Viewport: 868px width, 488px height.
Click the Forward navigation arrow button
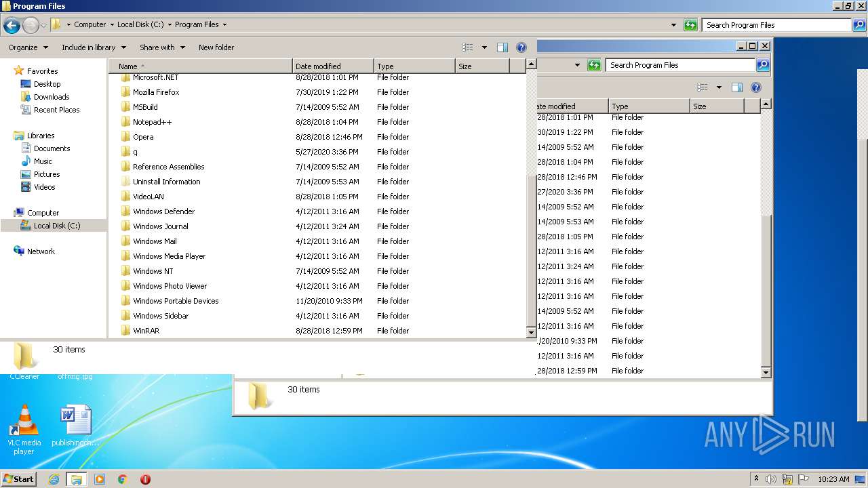31,25
